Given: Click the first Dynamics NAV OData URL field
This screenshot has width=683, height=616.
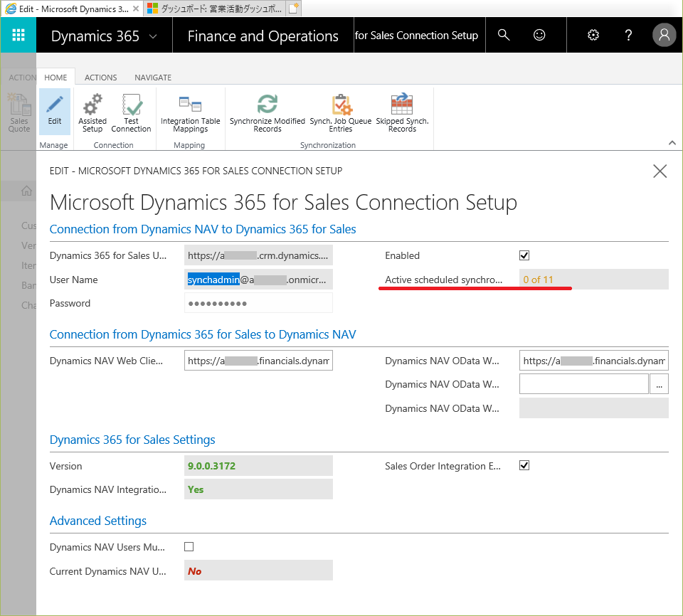Looking at the screenshot, I should coord(593,361).
